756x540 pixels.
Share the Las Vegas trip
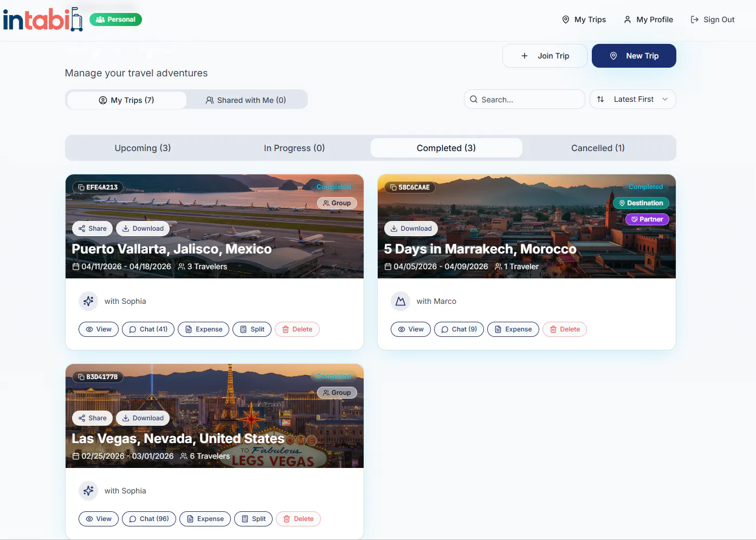(93, 418)
